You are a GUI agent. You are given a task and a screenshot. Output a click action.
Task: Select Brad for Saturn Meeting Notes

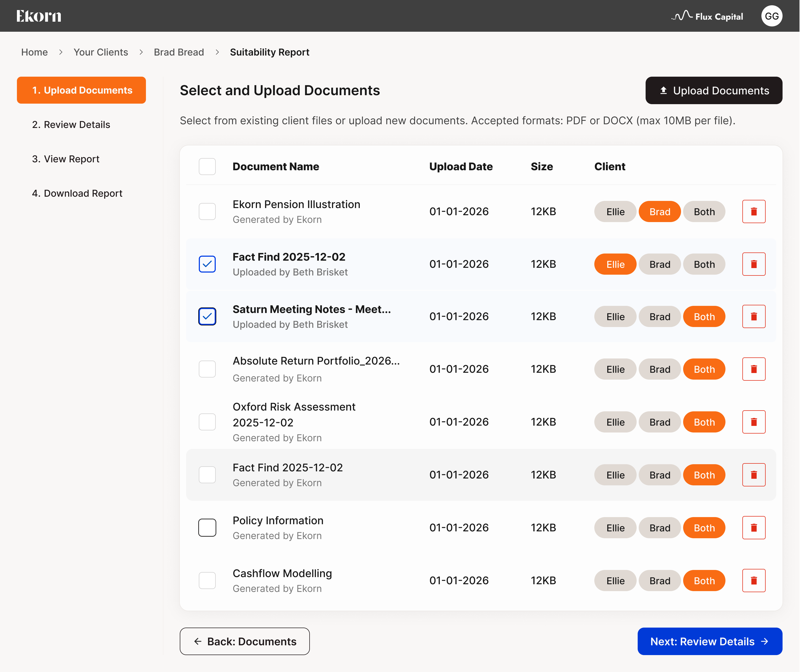click(659, 317)
